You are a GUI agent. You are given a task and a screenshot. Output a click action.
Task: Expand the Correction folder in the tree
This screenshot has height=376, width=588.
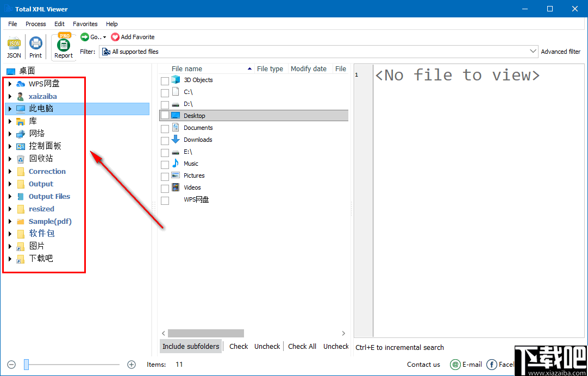[9, 171]
